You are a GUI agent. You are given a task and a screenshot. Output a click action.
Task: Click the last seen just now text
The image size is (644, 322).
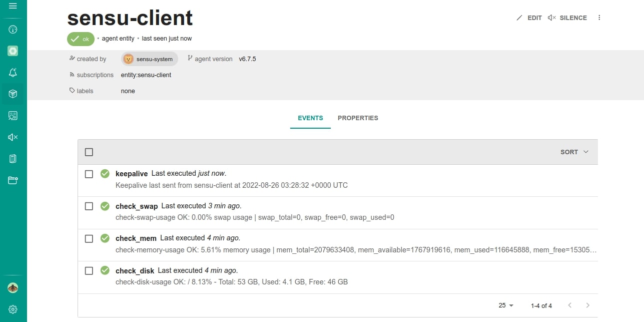point(167,39)
